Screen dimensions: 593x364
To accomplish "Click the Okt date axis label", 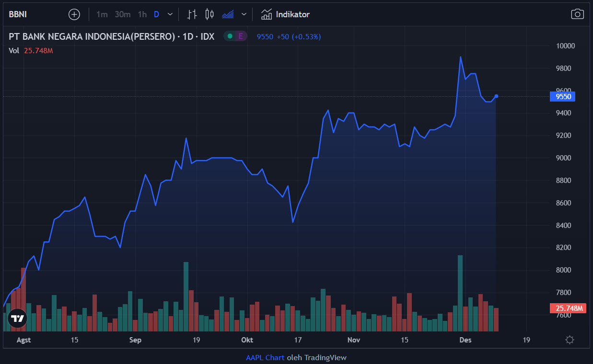I will tap(247, 340).
